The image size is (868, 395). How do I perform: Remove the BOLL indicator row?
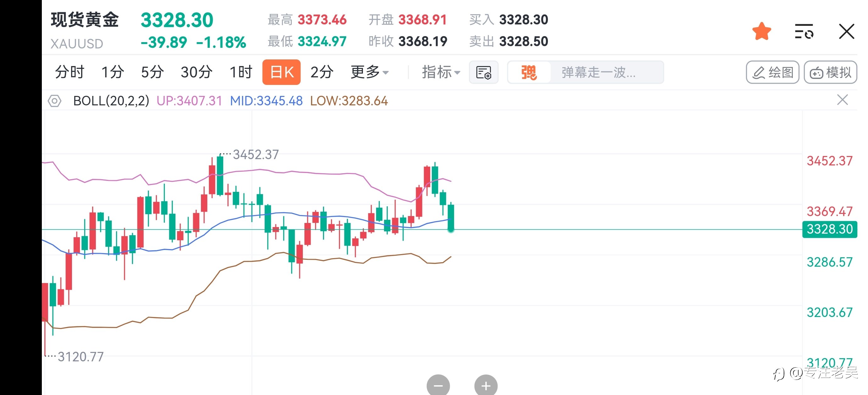point(842,100)
